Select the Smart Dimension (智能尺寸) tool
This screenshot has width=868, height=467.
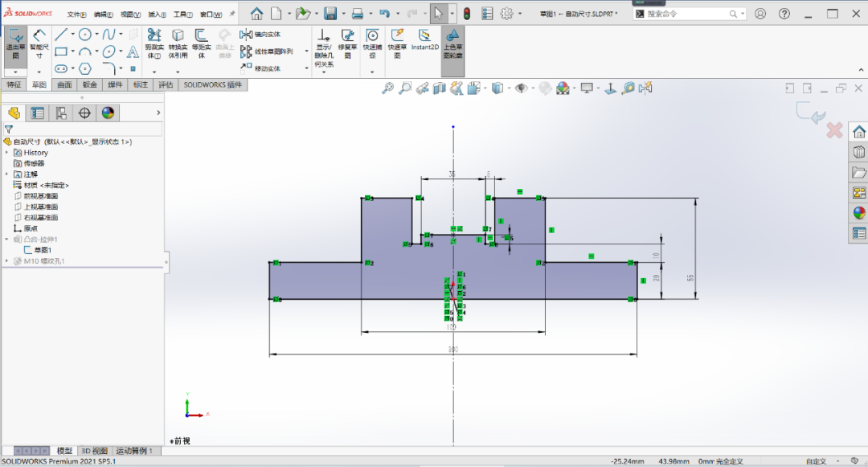point(39,43)
